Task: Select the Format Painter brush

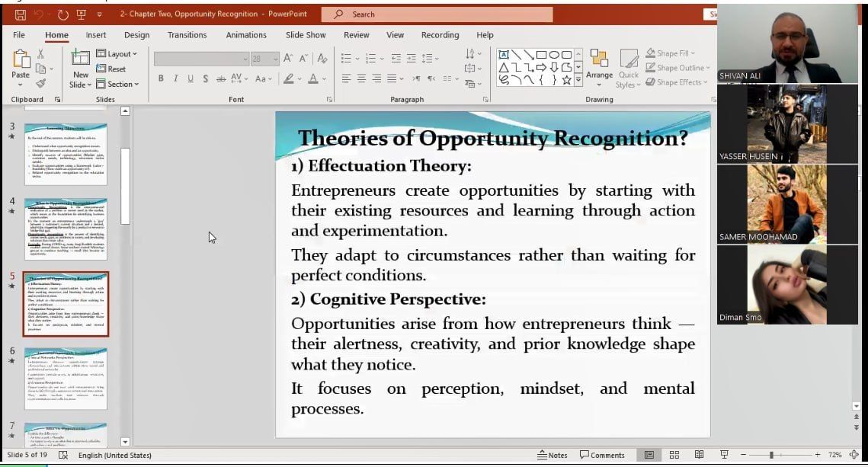Action: click(41, 83)
